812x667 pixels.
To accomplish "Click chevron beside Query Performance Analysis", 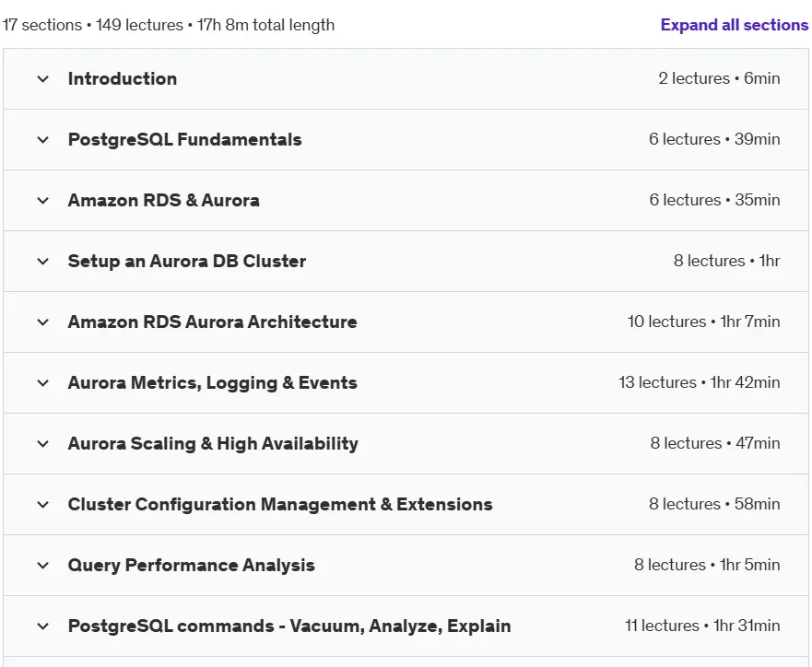I will coord(43,566).
